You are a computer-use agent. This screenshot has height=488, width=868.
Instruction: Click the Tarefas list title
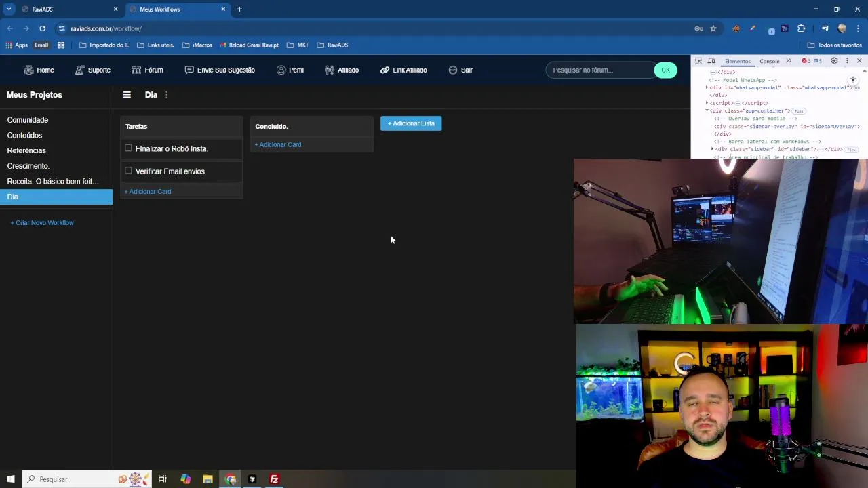[136, 126]
